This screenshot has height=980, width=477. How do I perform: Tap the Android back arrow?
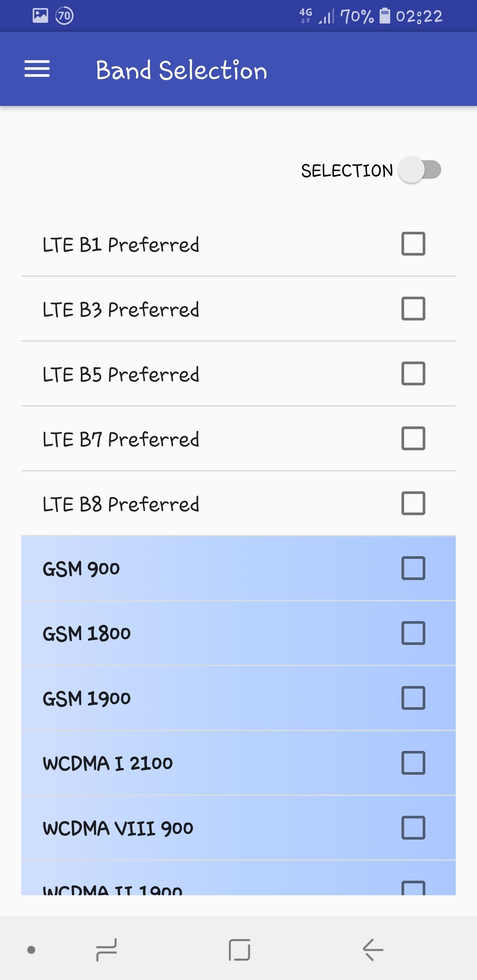(x=373, y=950)
